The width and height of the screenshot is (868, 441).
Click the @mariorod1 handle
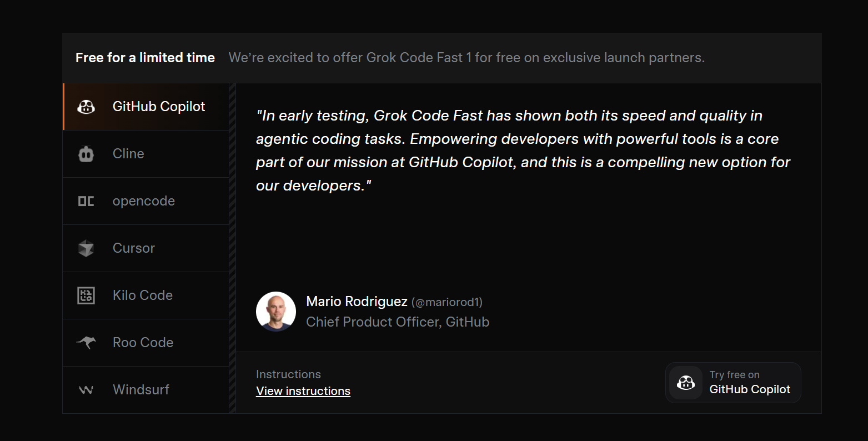(447, 302)
